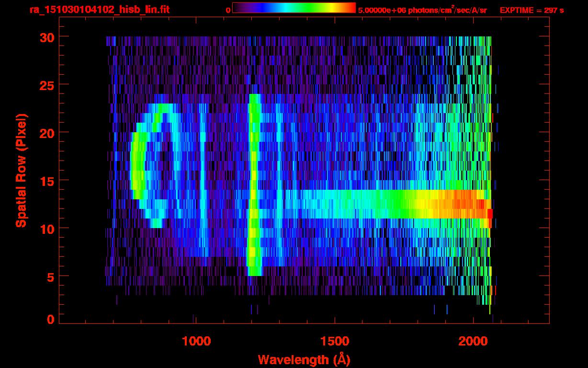Click the x-axis tick label 2000
The height and width of the screenshot is (368, 588).
(x=474, y=341)
